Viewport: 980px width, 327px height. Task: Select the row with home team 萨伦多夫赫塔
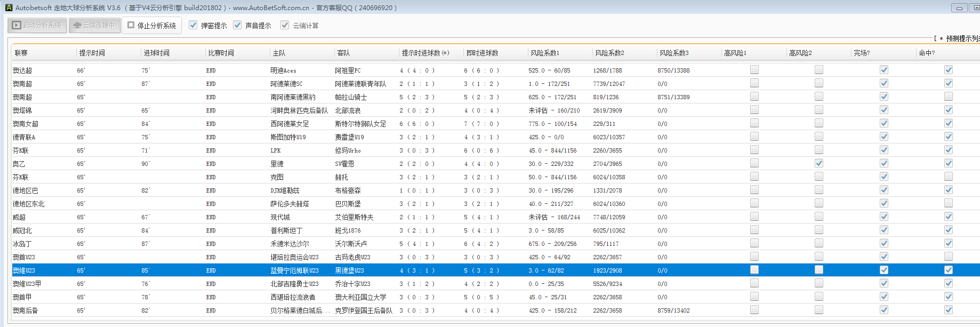pyautogui.click(x=290, y=204)
